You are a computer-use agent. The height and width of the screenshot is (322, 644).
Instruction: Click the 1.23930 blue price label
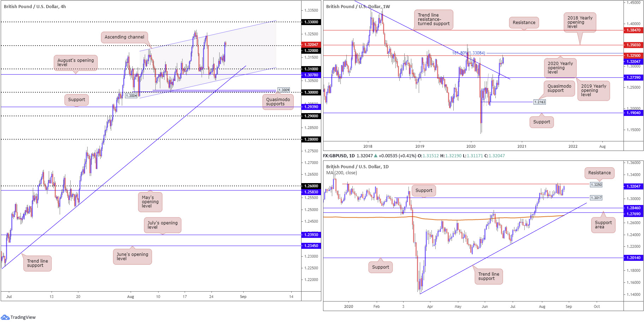pos(311,235)
